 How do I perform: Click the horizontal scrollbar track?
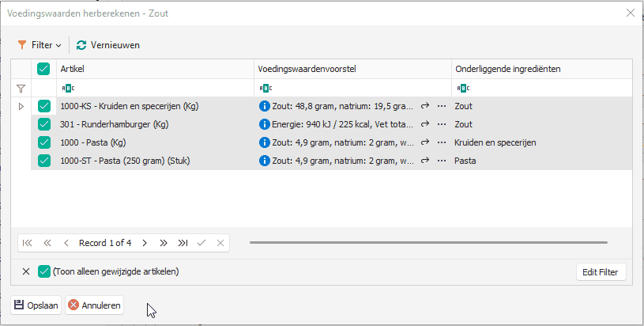pyautogui.click(x=427, y=243)
